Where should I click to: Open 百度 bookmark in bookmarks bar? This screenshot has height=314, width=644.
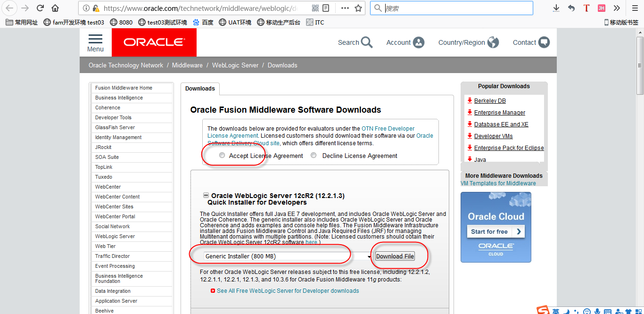(203, 22)
